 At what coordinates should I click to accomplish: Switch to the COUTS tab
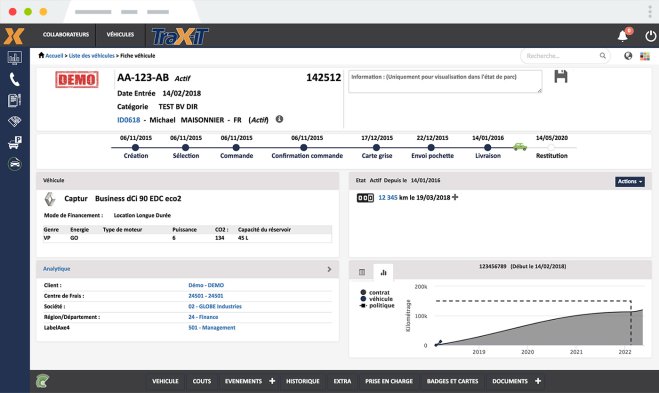(202, 381)
